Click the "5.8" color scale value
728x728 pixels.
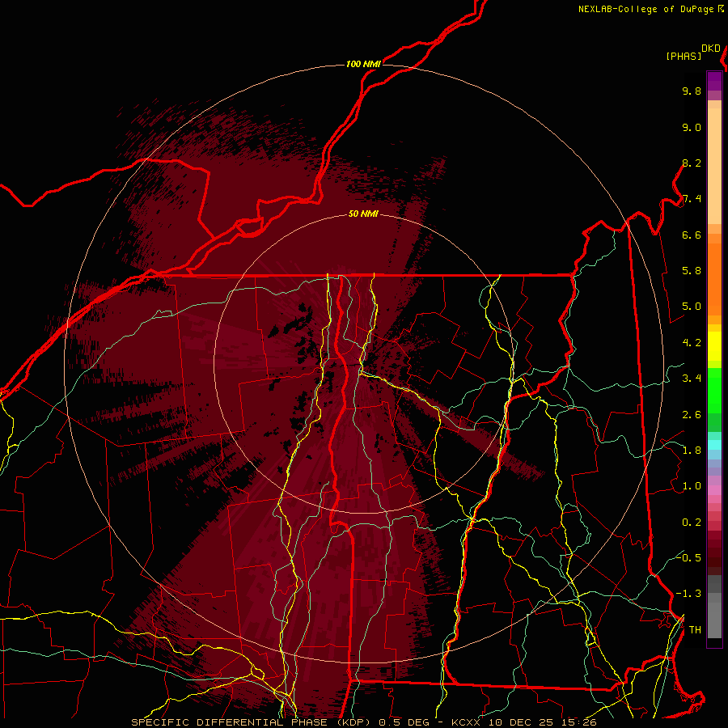pyautogui.click(x=692, y=271)
